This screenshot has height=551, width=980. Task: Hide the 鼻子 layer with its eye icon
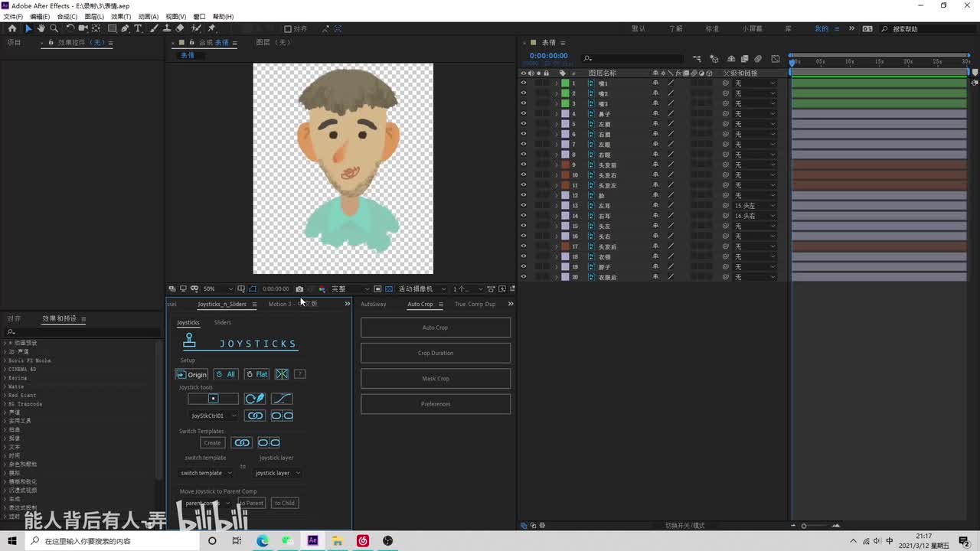[x=524, y=114]
